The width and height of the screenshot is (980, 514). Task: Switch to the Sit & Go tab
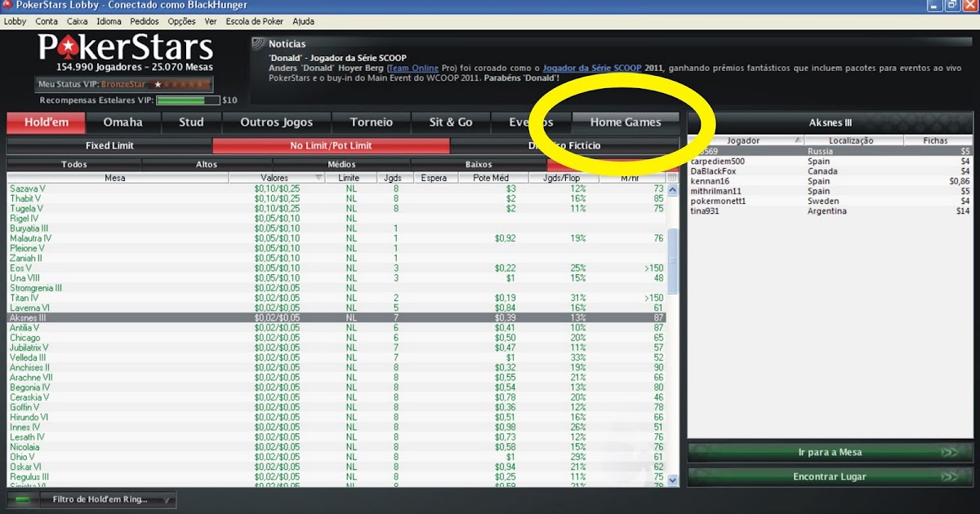click(451, 122)
